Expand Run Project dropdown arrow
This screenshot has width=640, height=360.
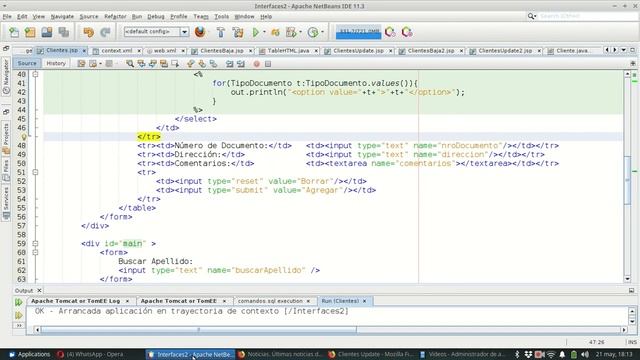[264, 32]
